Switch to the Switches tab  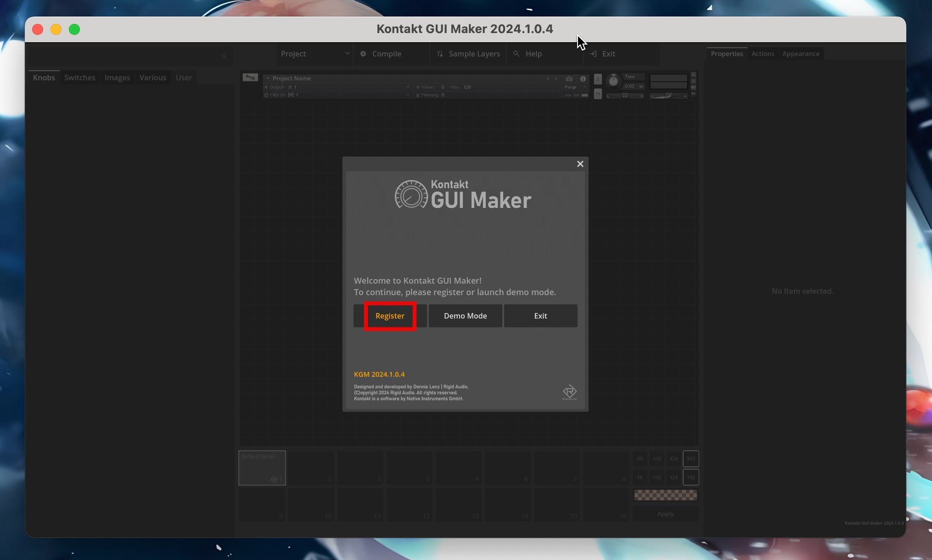(79, 78)
